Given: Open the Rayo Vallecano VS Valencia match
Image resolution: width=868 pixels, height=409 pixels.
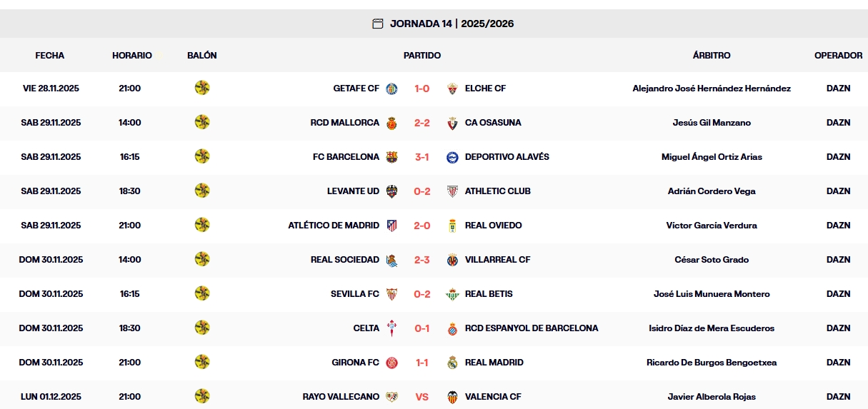Looking at the screenshot, I should [x=421, y=397].
